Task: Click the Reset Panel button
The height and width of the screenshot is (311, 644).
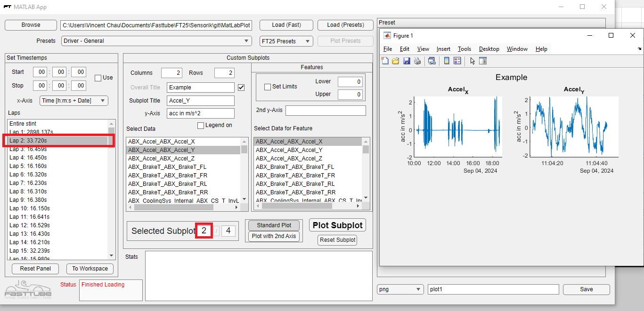Action: [x=35, y=269]
